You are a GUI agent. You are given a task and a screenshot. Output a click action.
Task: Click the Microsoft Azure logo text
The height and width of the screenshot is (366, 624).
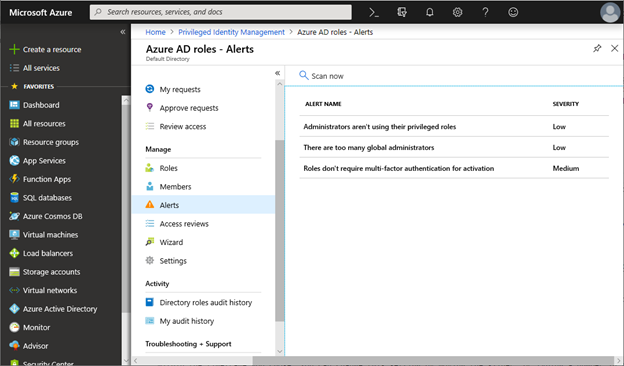point(41,13)
